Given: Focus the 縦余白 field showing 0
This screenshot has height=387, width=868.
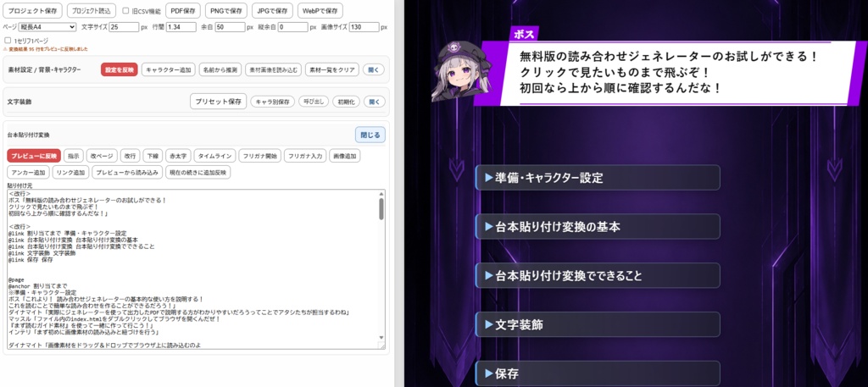Looking at the screenshot, I should pos(292,26).
